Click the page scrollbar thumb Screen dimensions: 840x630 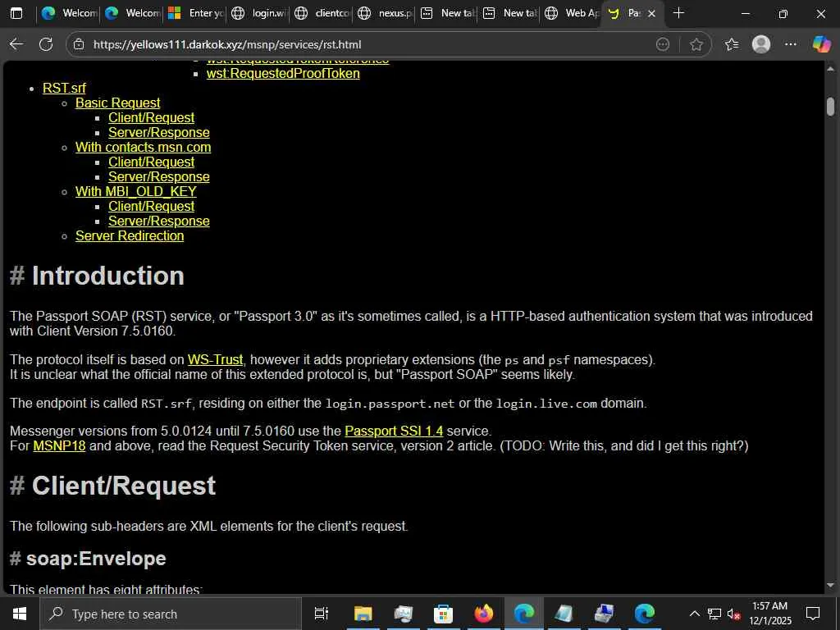pos(830,106)
